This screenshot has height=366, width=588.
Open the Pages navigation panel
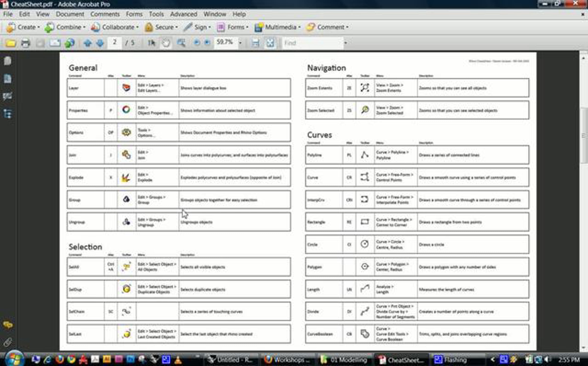point(8,61)
